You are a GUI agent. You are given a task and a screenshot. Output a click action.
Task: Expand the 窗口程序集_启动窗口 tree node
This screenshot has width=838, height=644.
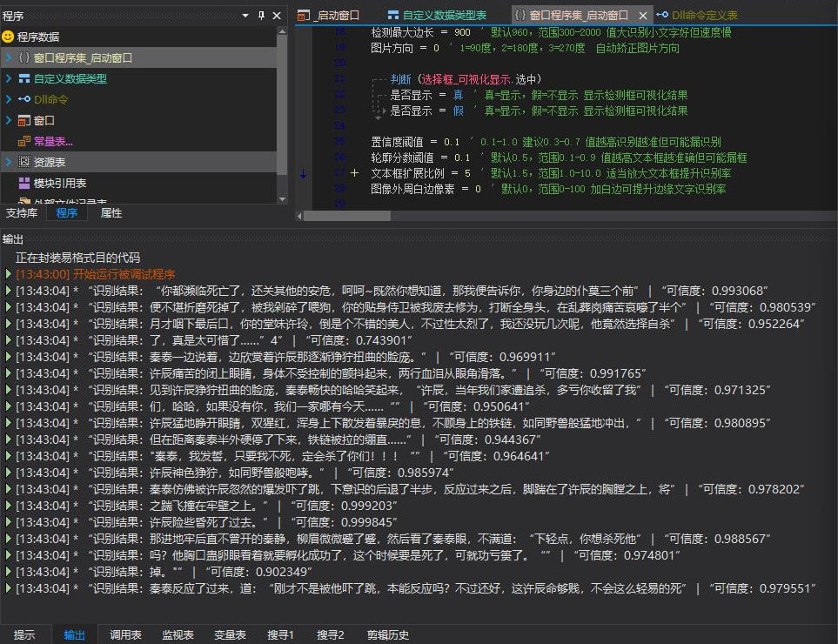click(x=8, y=57)
